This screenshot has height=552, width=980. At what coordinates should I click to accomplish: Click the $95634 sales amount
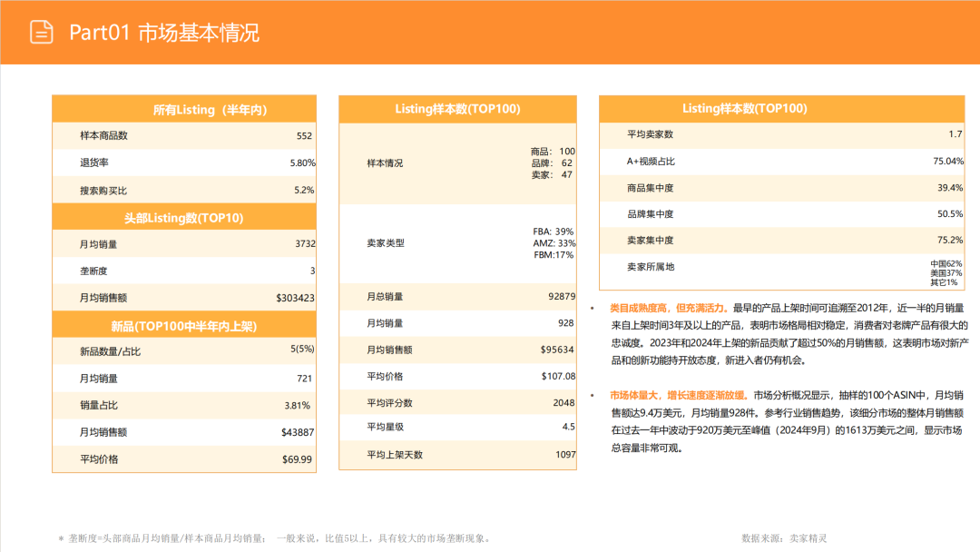pos(557,350)
